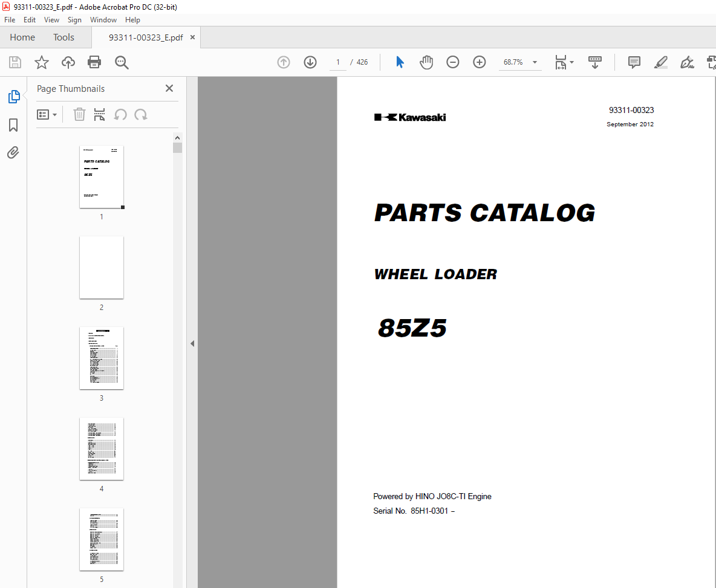Click the print pages icon in thumbnails panel
This screenshot has width=716, height=588.
tap(99, 114)
